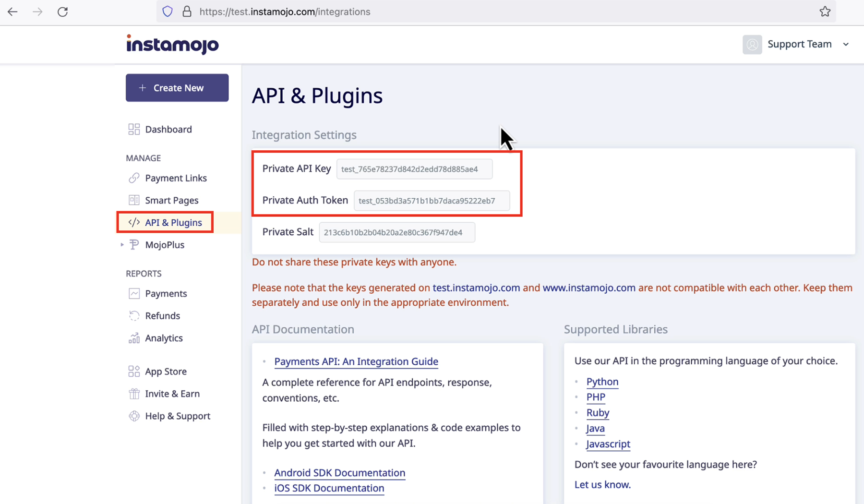The width and height of the screenshot is (864, 504).
Task: Click the Let us know link
Action: 602,485
